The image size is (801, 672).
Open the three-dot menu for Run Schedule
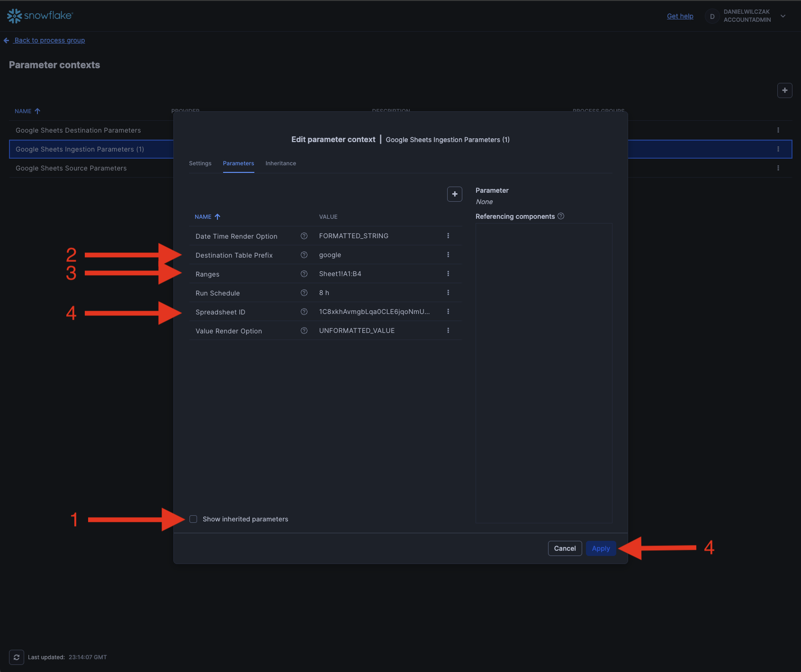click(x=448, y=293)
